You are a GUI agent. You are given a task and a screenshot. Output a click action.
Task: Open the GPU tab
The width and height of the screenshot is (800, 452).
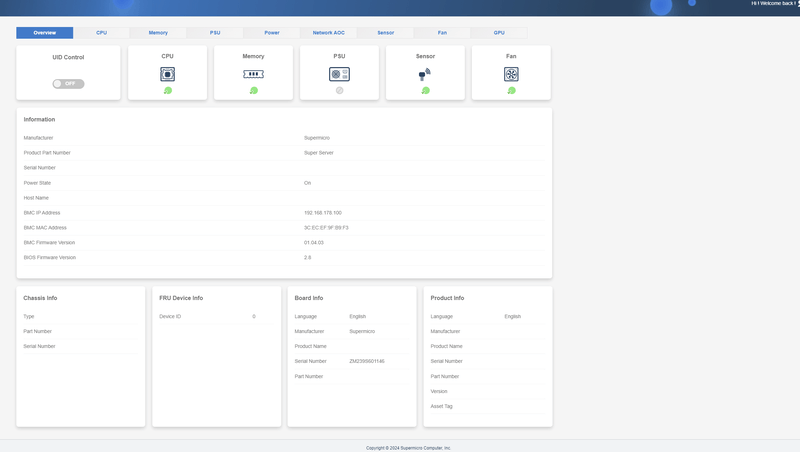point(499,33)
